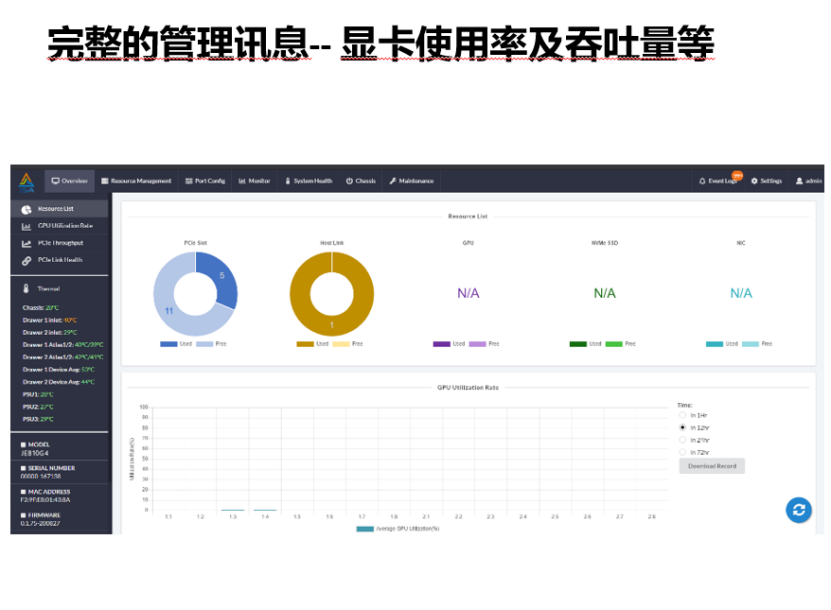
Task: Go to the System Health tab
Action: point(308,181)
